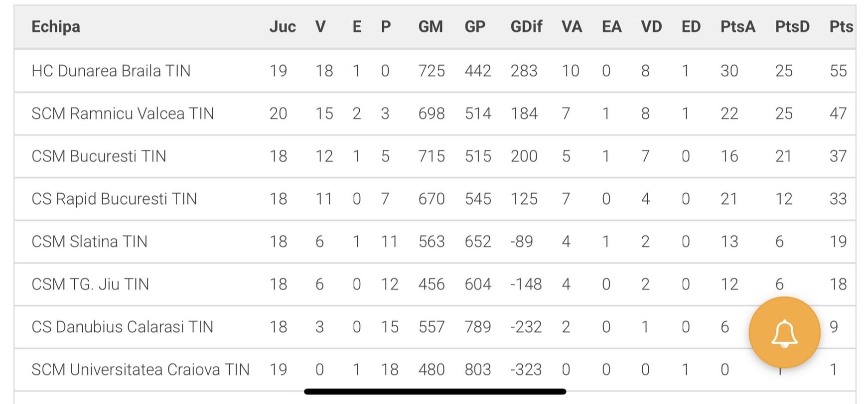This screenshot has width=868, height=404.
Task: Tap the orange notification bell button
Action: point(784,333)
